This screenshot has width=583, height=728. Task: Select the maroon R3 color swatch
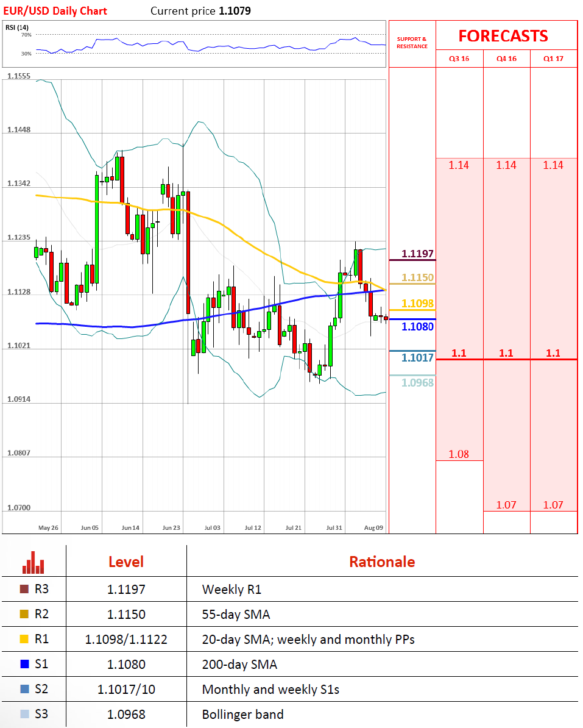click(24, 589)
